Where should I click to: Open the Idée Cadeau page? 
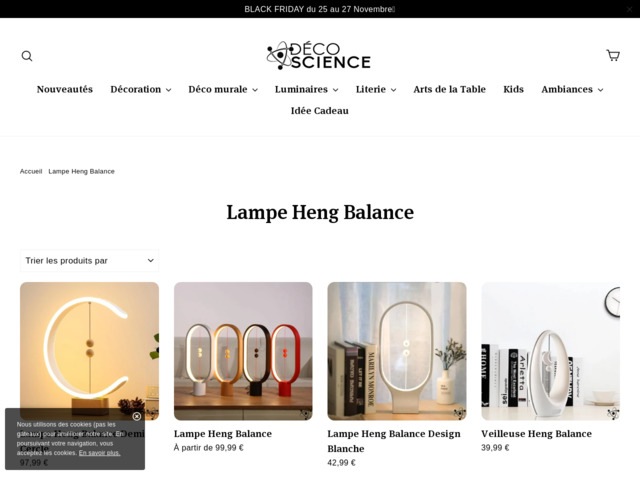coord(320,111)
